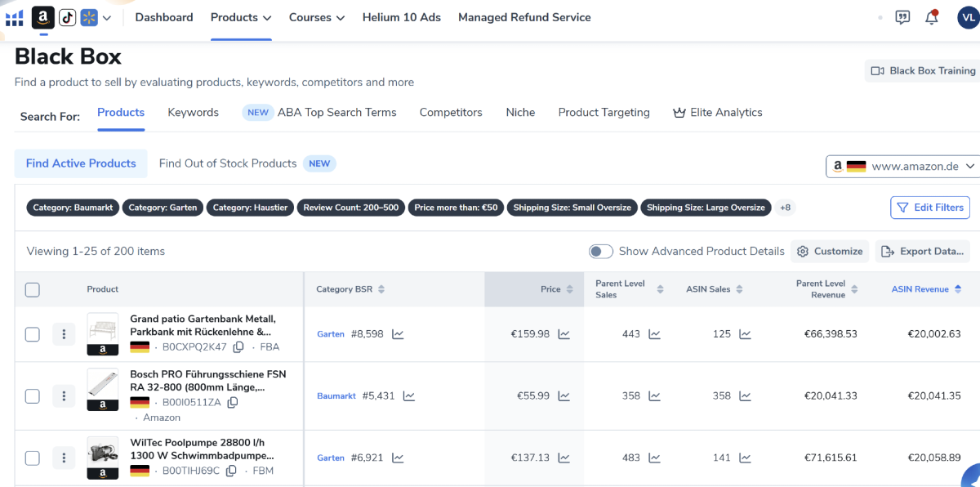Check the WilTec Poolpumpe row checkbox
This screenshot has width=980, height=487.
click(x=33, y=458)
